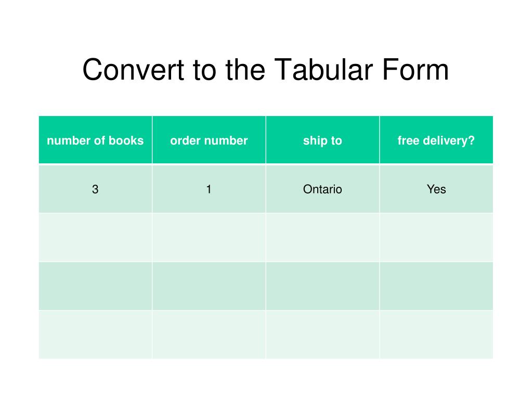Click the empty last-row 'ship to' cell
The width and height of the screenshot is (532, 399).
[322, 334]
